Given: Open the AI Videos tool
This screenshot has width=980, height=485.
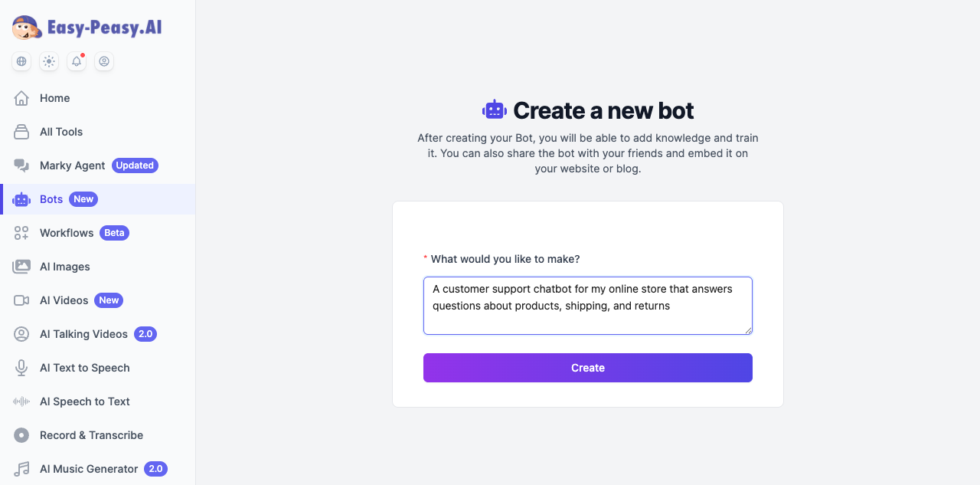Looking at the screenshot, I should point(64,300).
